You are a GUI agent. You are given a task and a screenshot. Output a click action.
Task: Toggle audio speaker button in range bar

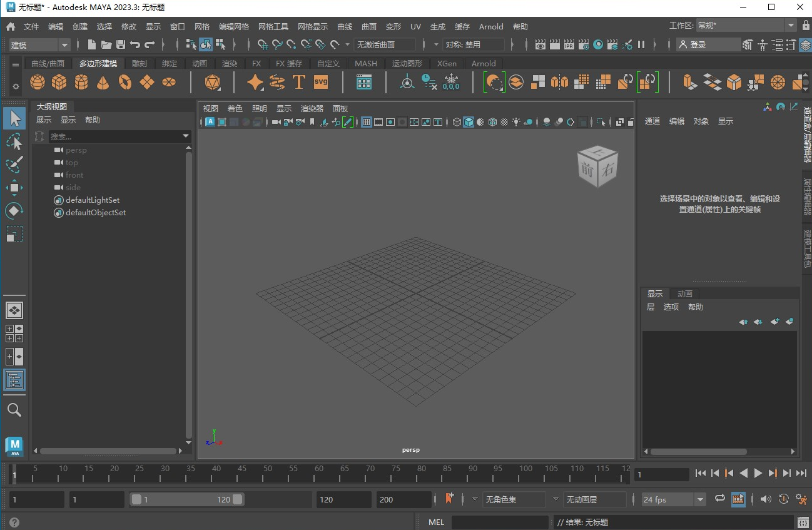tap(765, 499)
